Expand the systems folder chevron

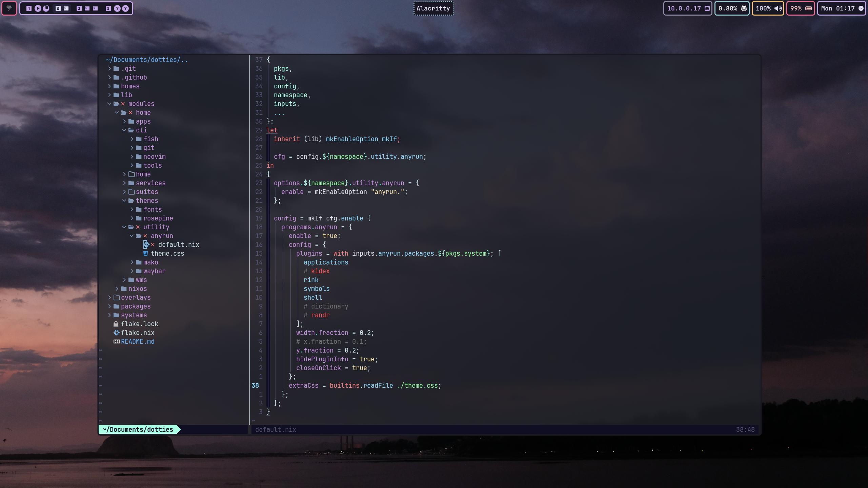(x=109, y=315)
